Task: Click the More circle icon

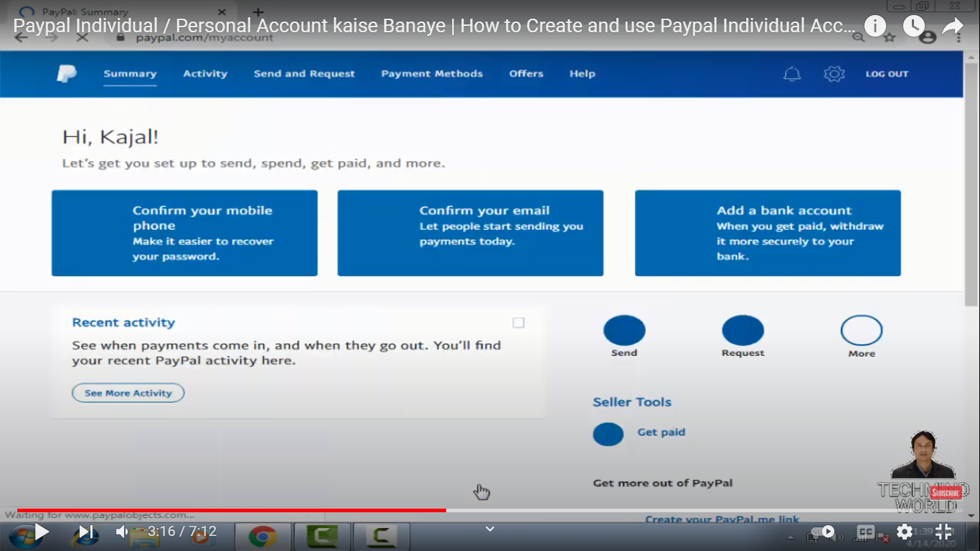Action: pos(862,331)
